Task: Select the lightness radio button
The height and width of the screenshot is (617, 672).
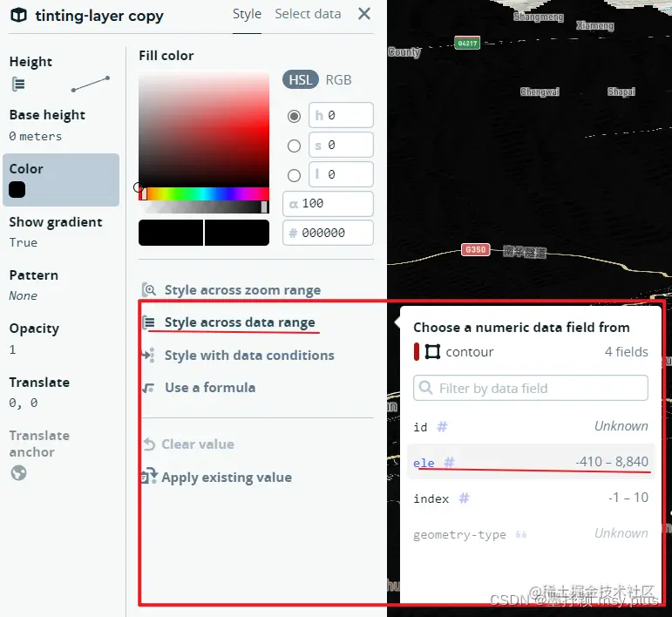Action: tap(294, 175)
